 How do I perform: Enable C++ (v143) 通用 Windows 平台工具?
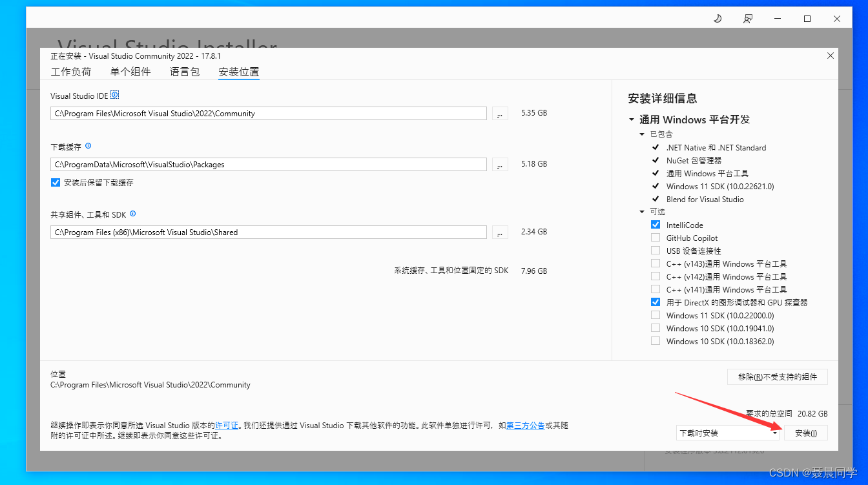point(656,263)
